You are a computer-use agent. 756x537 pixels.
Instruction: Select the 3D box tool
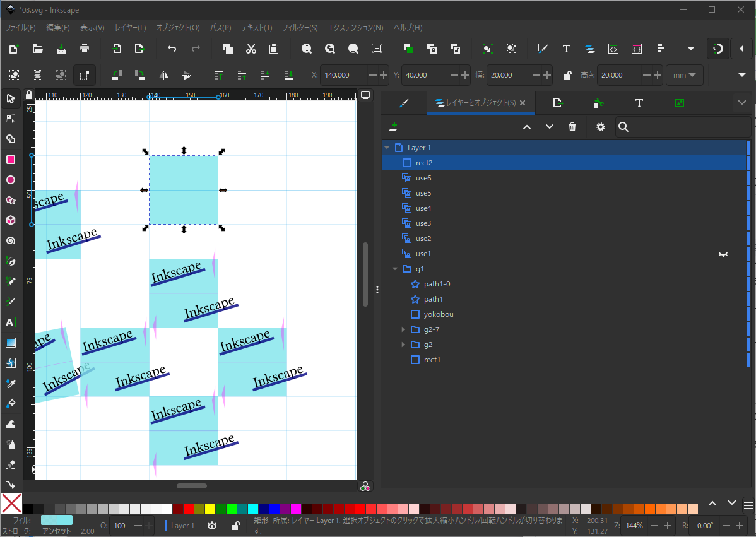[x=11, y=220]
